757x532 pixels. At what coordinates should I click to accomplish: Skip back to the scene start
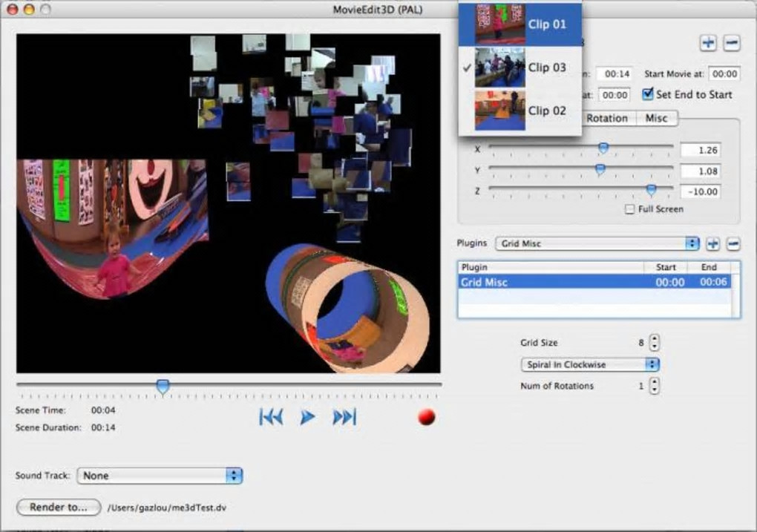click(271, 418)
